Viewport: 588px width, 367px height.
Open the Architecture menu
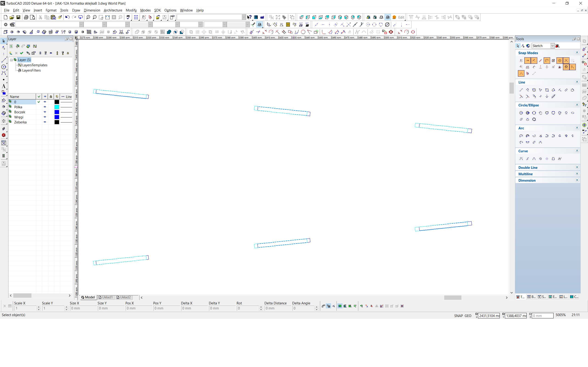click(113, 10)
